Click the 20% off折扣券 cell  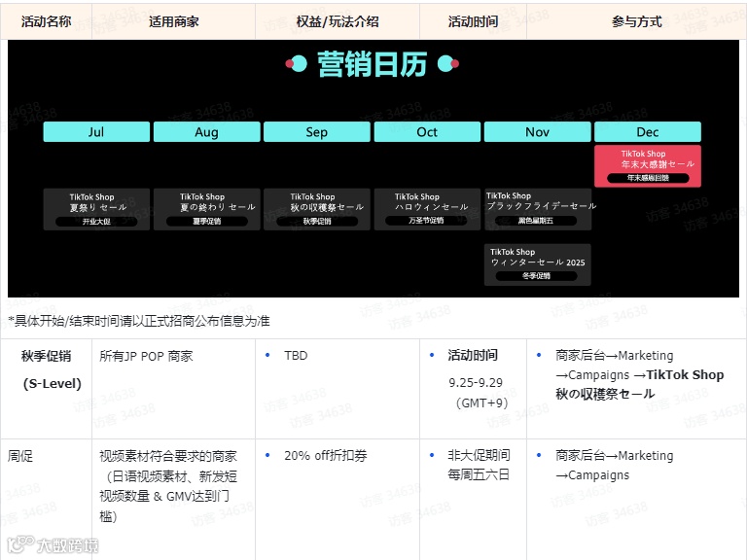tap(326, 456)
